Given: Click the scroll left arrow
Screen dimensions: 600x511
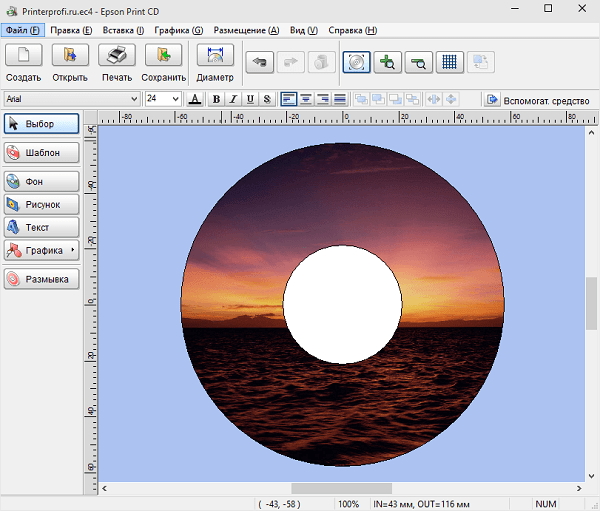Looking at the screenshot, I should [104, 488].
